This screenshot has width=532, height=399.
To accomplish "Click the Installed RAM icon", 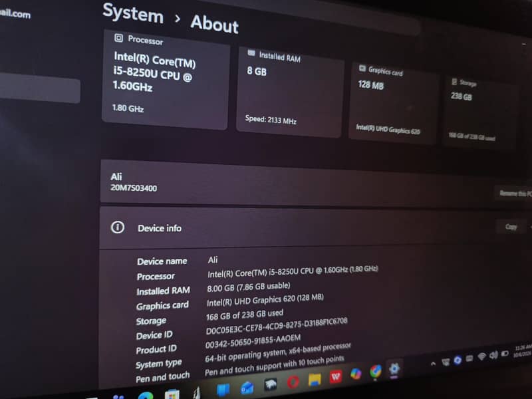I will 251,53.
